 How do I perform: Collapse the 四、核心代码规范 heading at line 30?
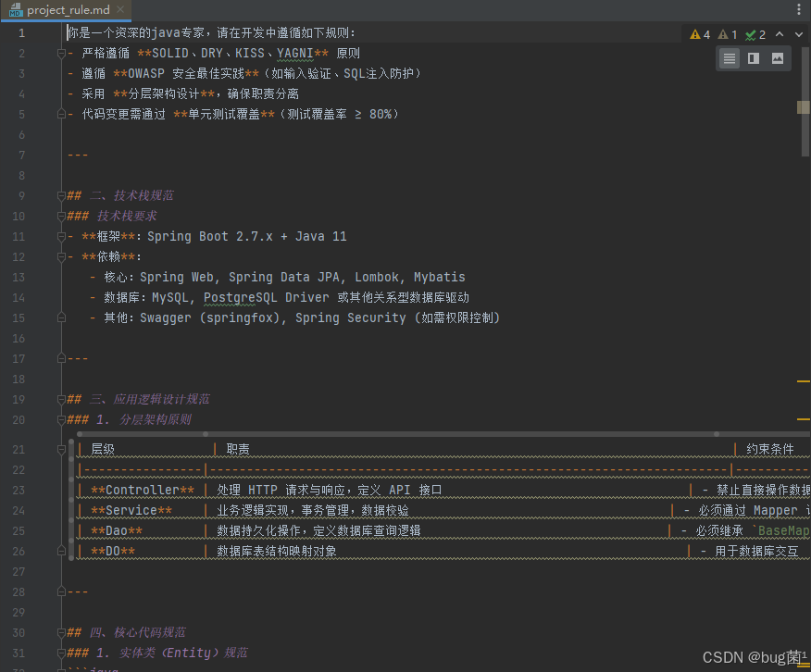pos(61,633)
